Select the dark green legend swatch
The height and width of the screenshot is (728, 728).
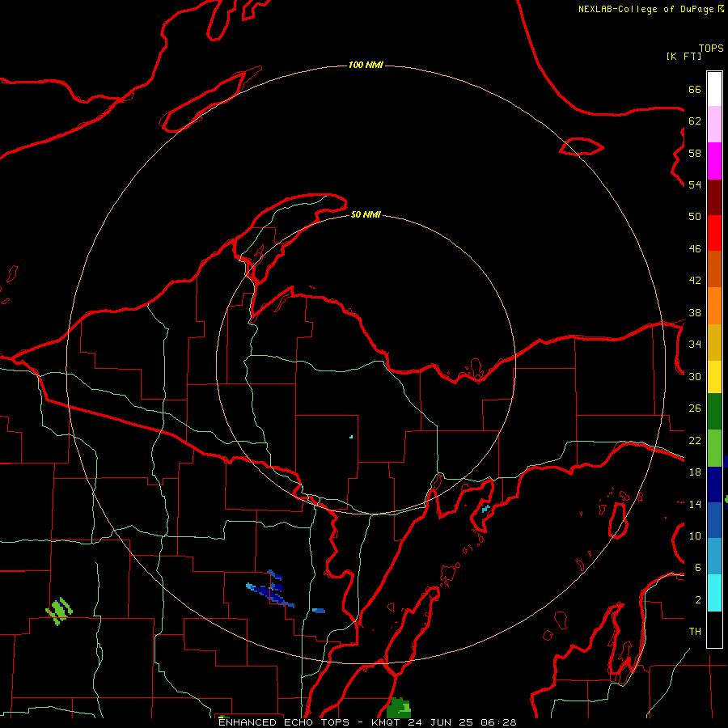point(714,412)
